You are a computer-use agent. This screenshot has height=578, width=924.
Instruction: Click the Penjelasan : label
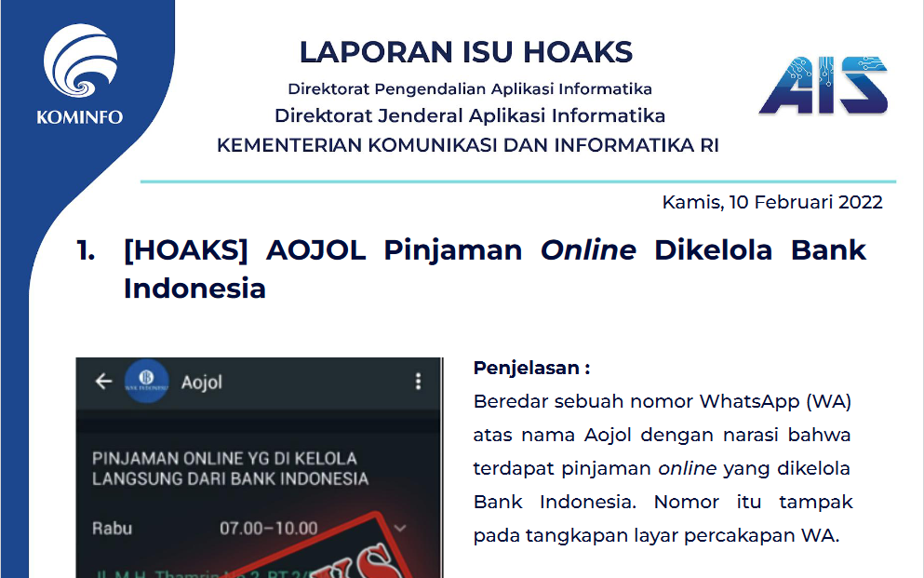[531, 368]
